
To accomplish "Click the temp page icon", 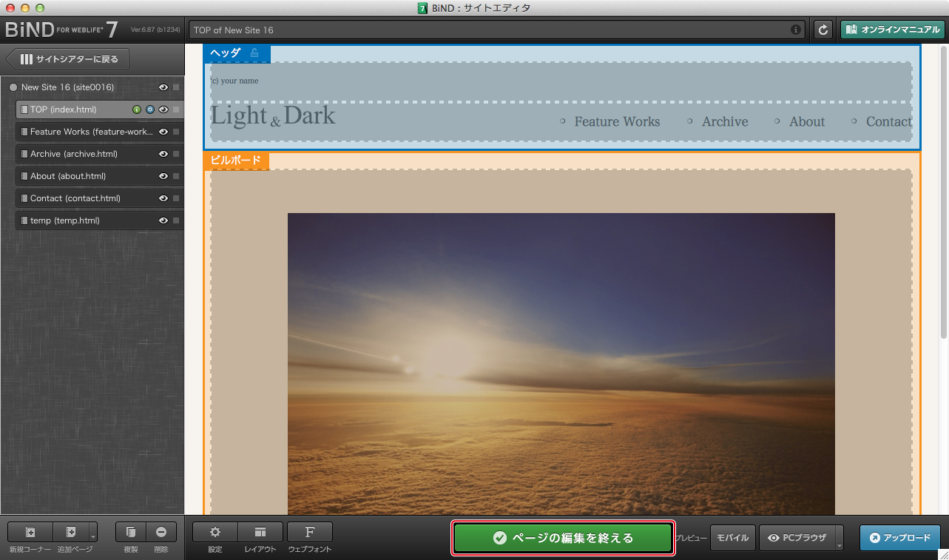I will [x=24, y=220].
